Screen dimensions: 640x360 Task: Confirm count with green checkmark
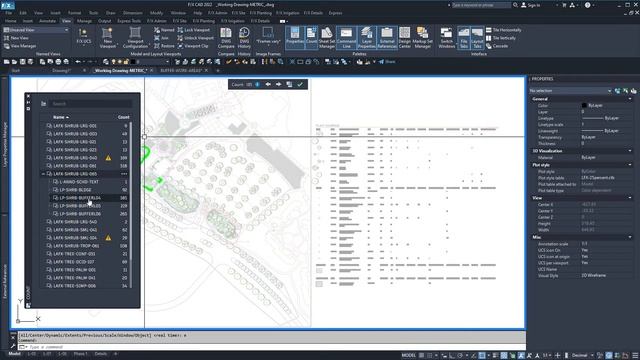tap(300, 84)
